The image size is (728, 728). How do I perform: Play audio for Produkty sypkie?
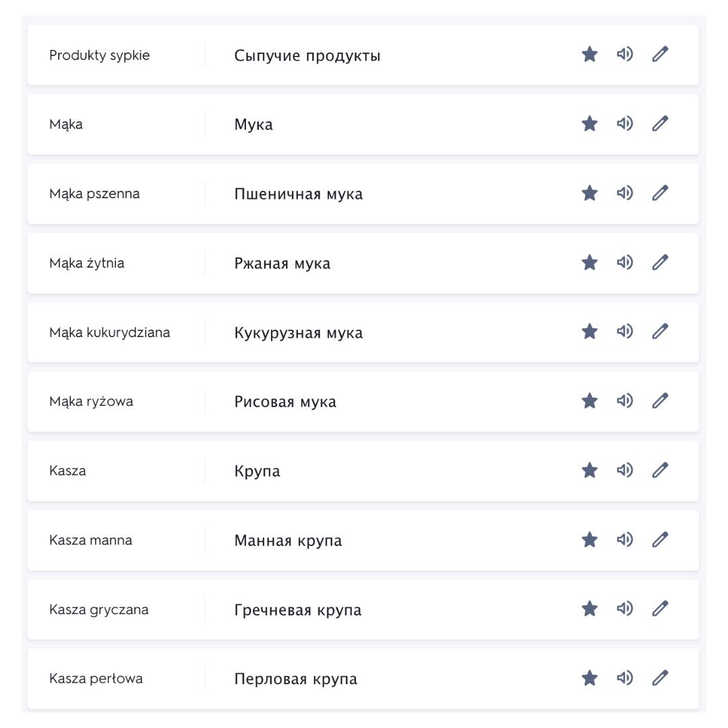pos(624,55)
